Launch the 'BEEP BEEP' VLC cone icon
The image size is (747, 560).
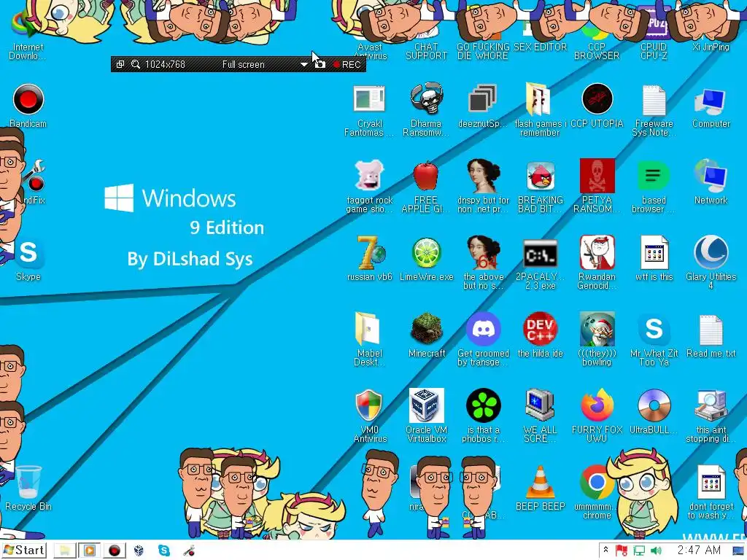click(x=541, y=482)
